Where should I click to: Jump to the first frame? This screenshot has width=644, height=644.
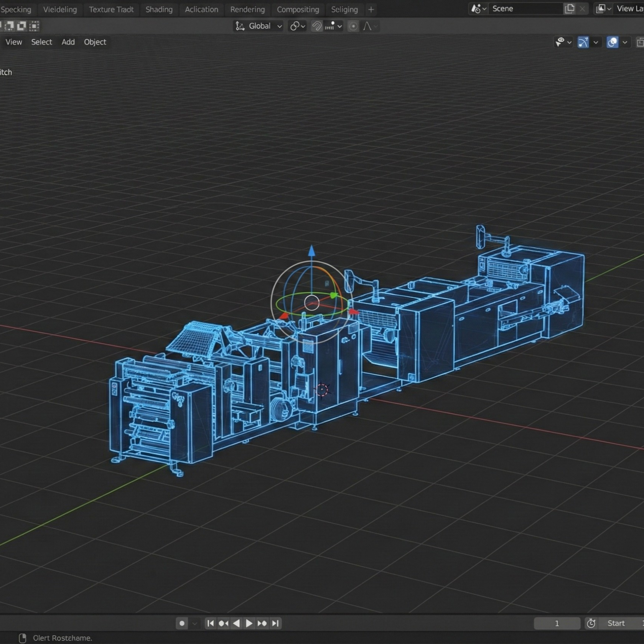coord(211,623)
